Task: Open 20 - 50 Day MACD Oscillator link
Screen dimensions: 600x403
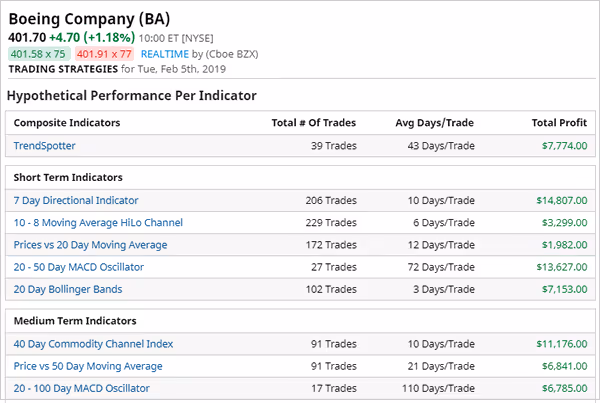Action: (x=78, y=267)
